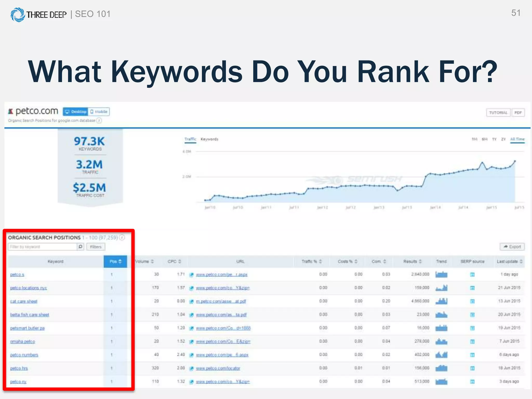Open keyword link omaha petco

point(23,341)
